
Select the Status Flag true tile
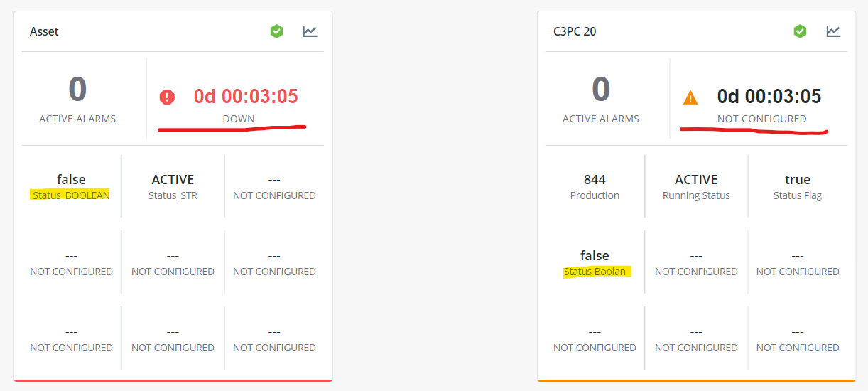pos(798,186)
